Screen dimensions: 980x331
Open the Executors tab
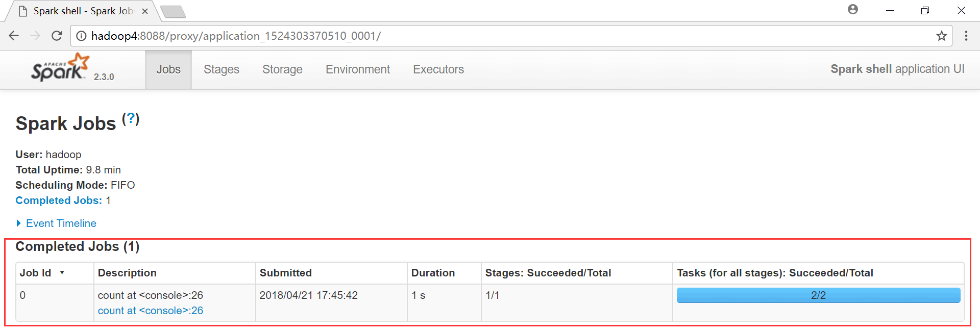click(438, 69)
